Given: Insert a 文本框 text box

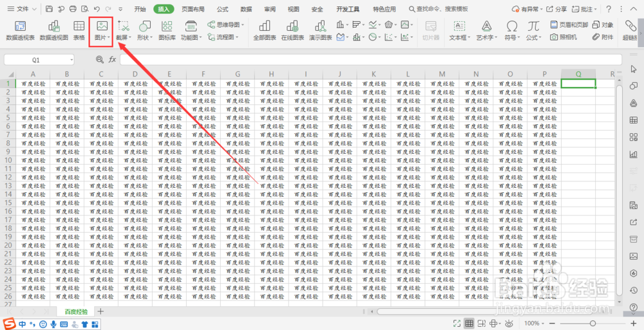Looking at the screenshot, I should pos(460,31).
